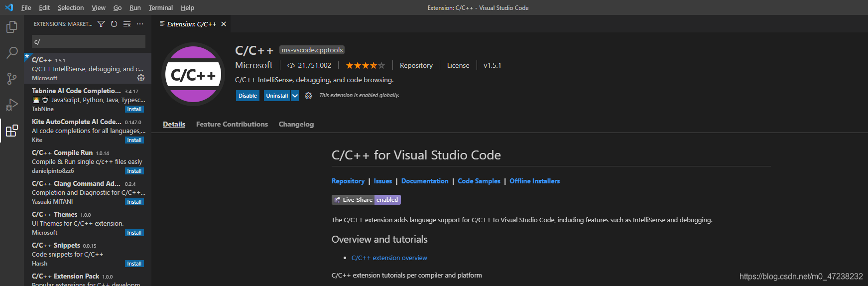Switch to the Feature Contributions tab
The width and height of the screenshot is (868, 286).
click(232, 124)
